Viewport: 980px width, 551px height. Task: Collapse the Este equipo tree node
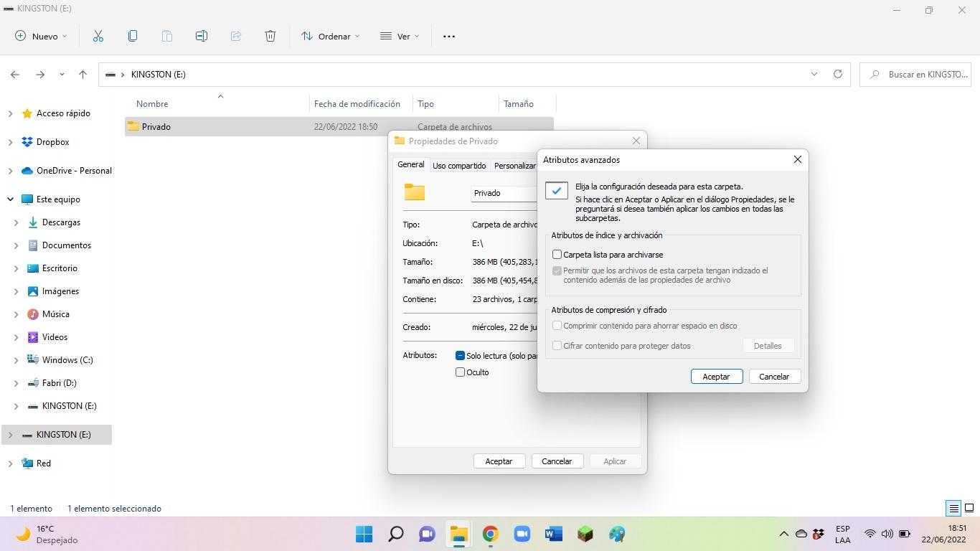tap(10, 199)
